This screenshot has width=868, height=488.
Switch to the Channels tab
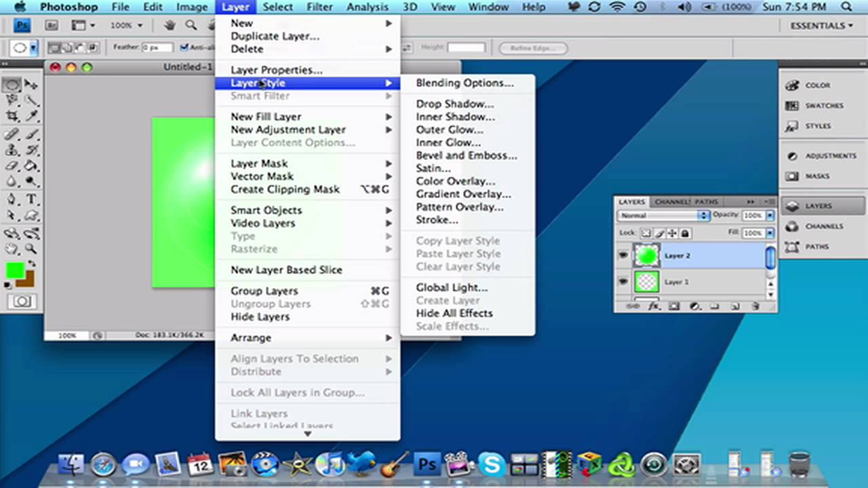click(x=673, y=202)
